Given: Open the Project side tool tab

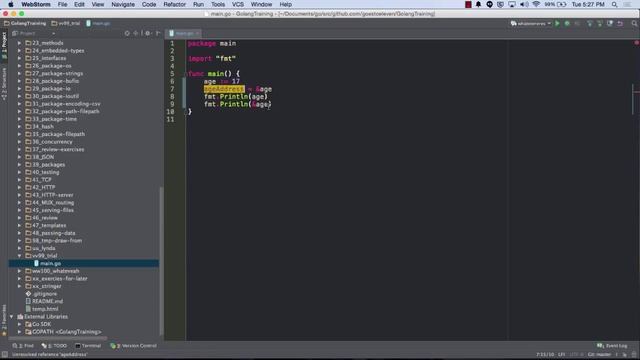Looking at the screenshot, I should tap(4, 45).
